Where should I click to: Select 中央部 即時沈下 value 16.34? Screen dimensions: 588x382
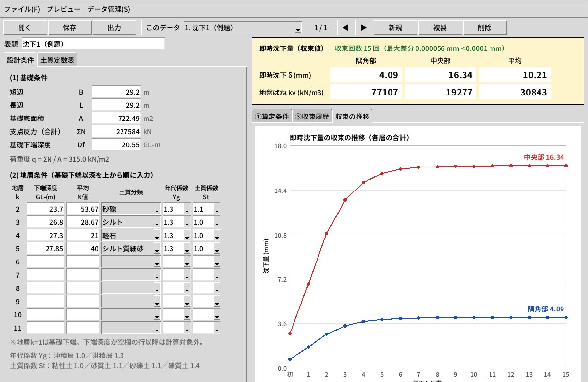pos(441,75)
